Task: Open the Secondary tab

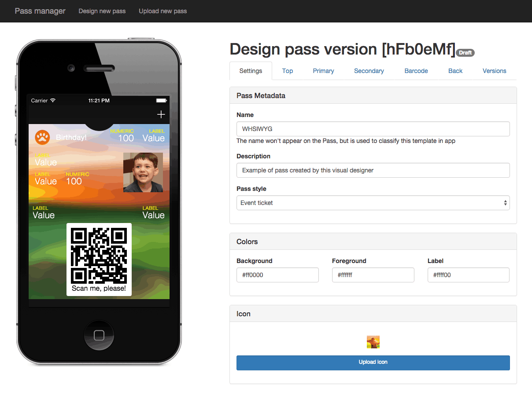Action: [369, 71]
